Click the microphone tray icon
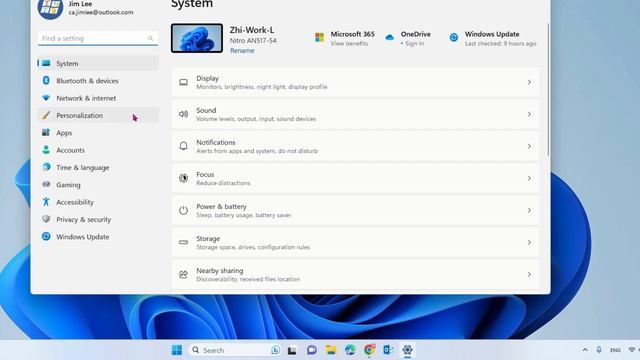 pos(599,350)
